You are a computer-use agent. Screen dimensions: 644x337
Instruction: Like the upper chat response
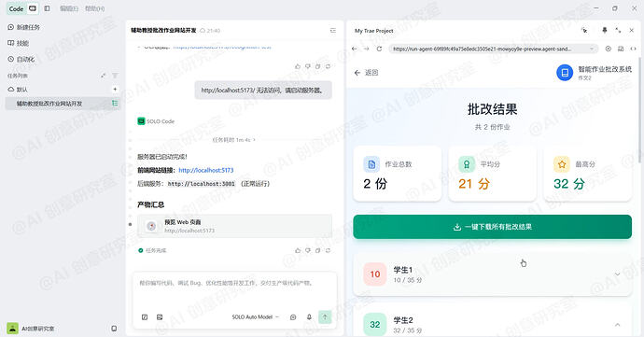click(x=298, y=66)
